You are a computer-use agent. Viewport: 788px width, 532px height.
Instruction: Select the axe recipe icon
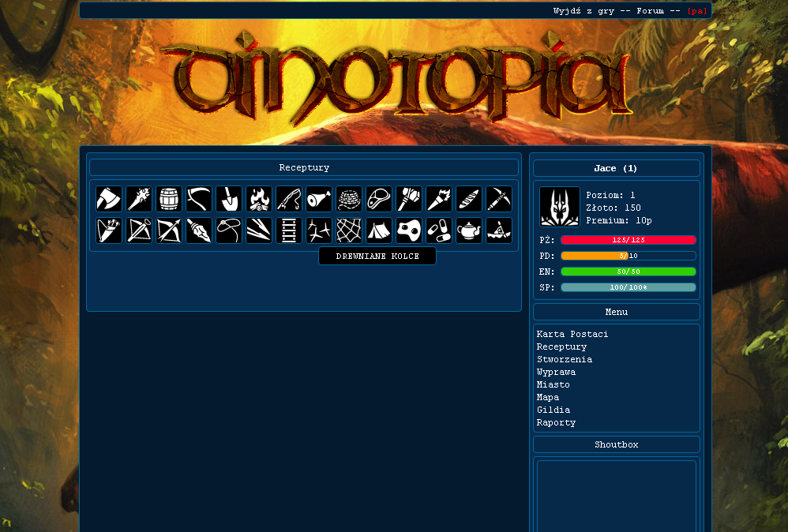click(108, 198)
